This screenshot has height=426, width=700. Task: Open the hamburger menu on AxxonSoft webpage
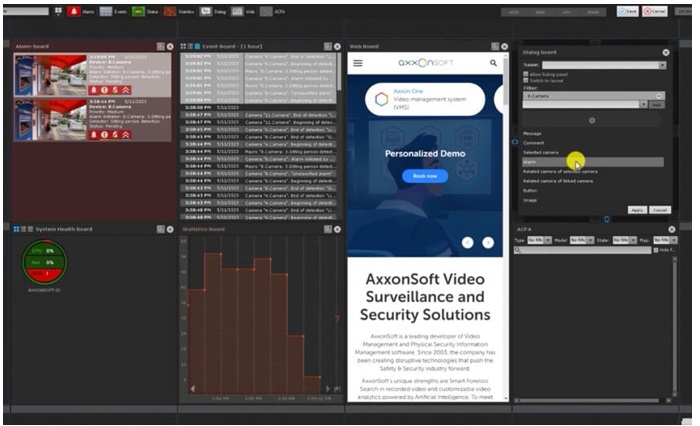click(x=358, y=63)
